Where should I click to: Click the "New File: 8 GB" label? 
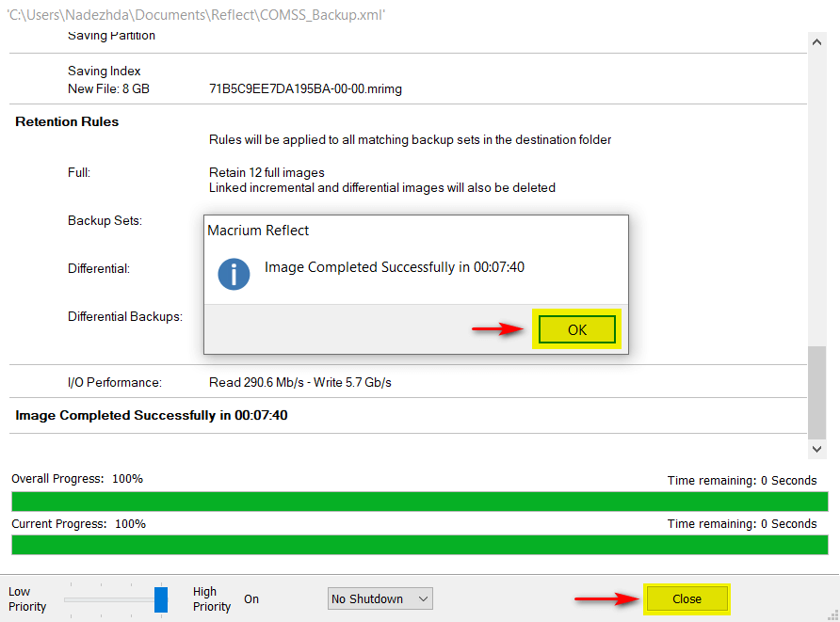[x=108, y=88]
